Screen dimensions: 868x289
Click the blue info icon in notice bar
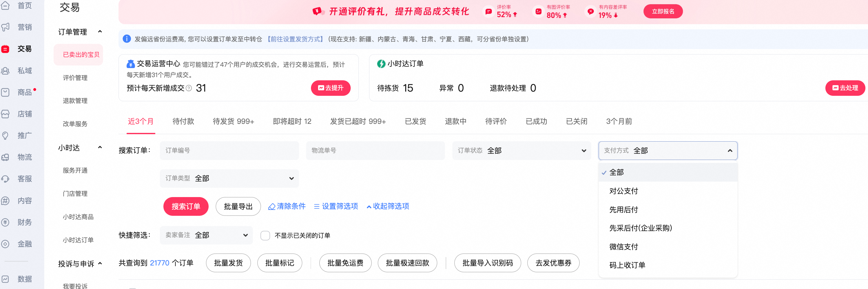[x=127, y=39]
